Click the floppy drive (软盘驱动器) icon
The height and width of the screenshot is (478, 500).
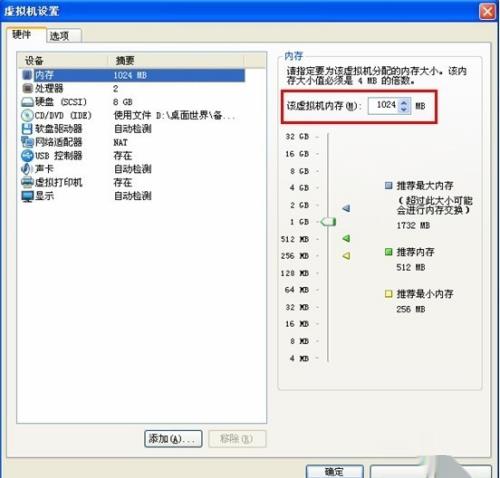[x=27, y=129]
